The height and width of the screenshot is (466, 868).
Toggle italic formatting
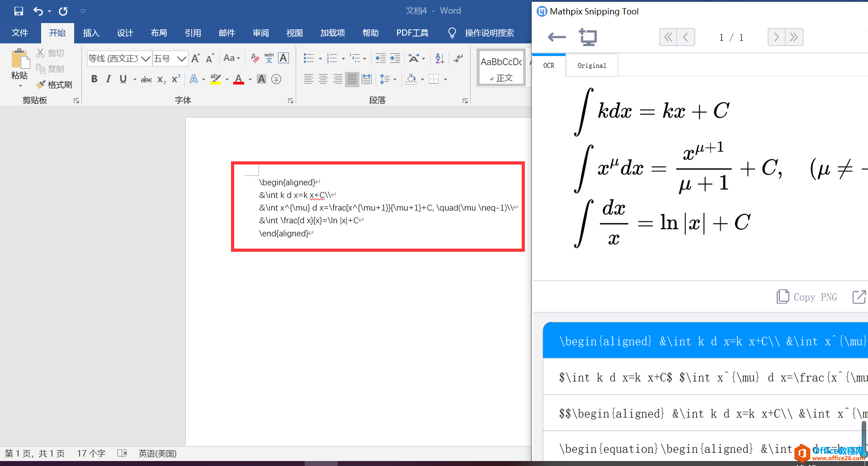pos(108,79)
